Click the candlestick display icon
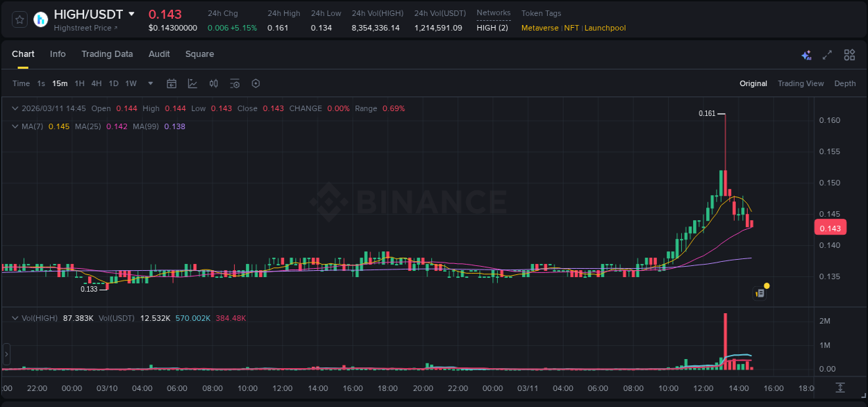Image resolution: width=868 pixels, height=407 pixels. coord(214,83)
